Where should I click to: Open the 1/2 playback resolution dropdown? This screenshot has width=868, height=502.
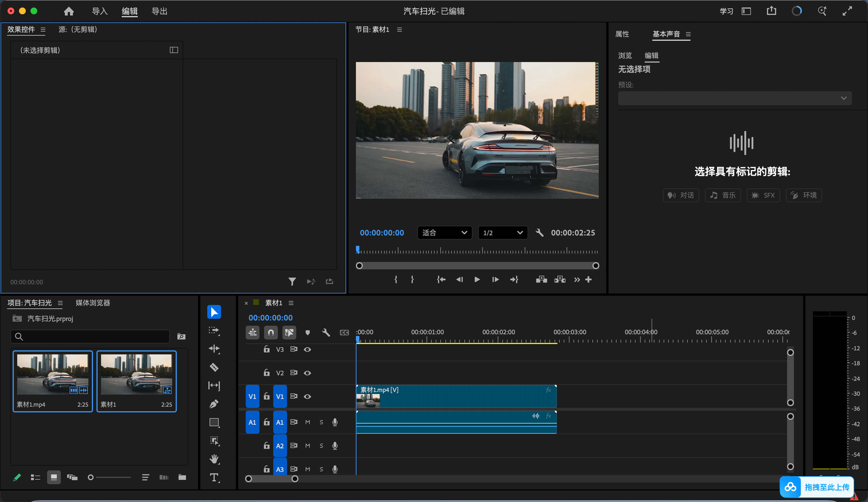click(503, 233)
